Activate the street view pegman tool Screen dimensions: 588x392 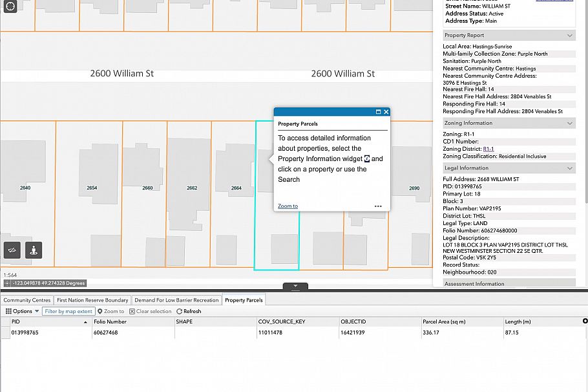(x=34, y=250)
